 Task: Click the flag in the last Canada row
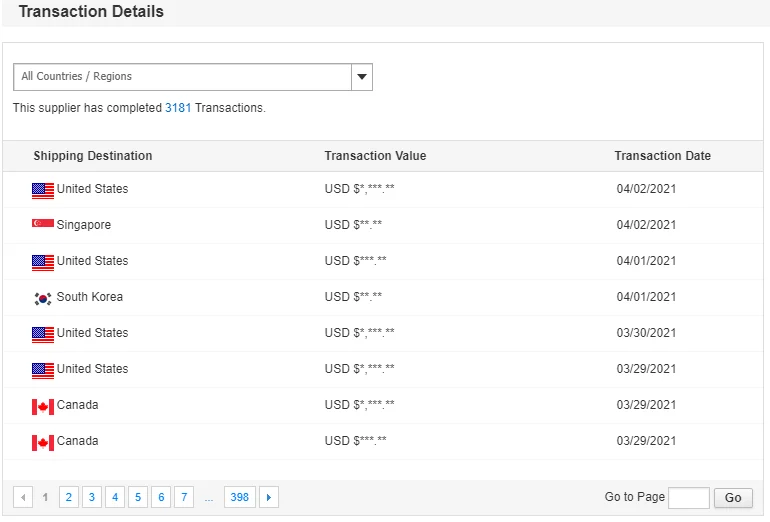[x=42, y=441]
